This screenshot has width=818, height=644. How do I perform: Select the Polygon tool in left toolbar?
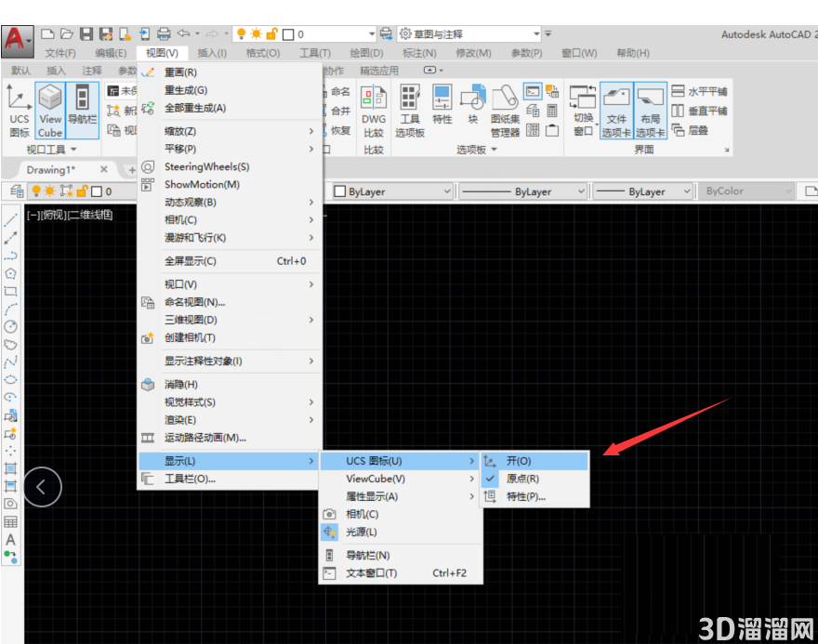click(10, 273)
